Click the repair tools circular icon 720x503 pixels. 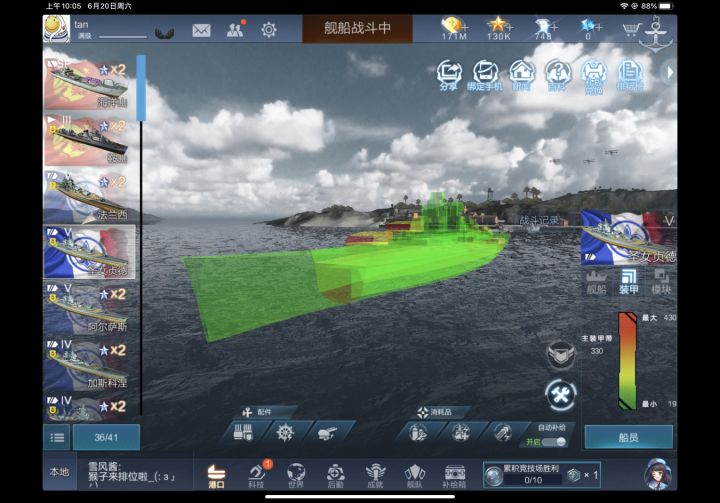[x=561, y=395]
